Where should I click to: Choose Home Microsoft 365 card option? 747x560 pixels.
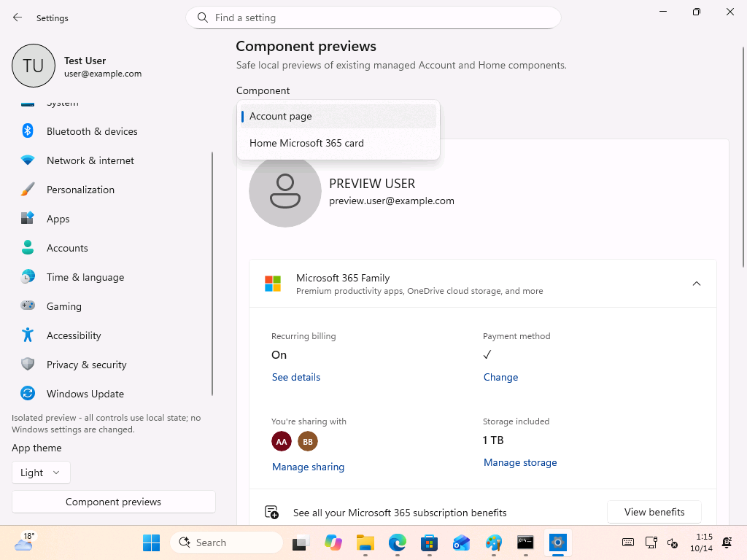[x=338, y=143]
